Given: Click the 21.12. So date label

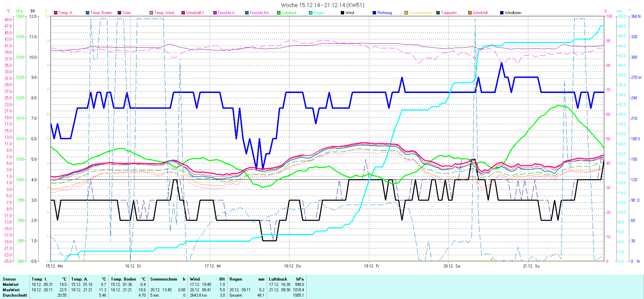Looking at the screenshot, I should (531, 266).
